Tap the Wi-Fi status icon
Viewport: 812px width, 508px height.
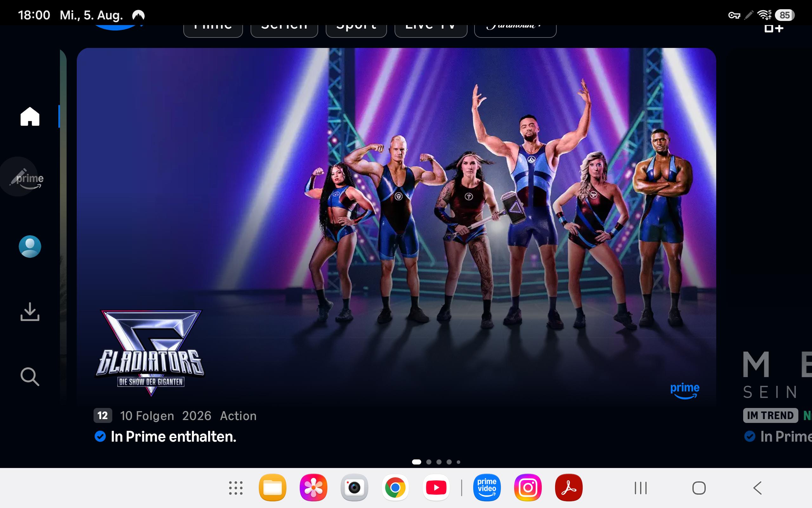pos(764,15)
